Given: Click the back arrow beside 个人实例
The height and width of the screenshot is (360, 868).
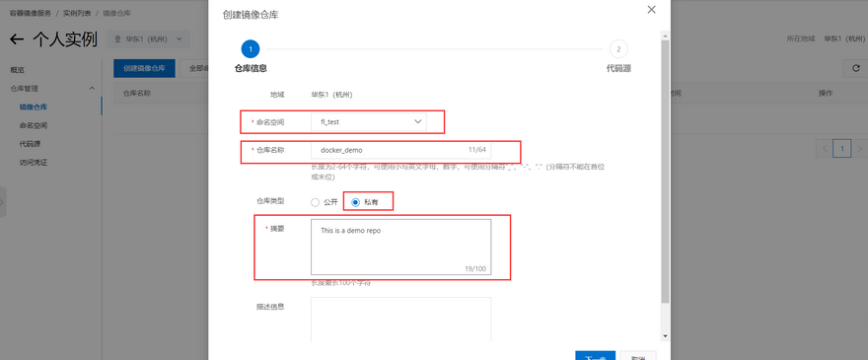Looking at the screenshot, I should pyautogui.click(x=17, y=39).
